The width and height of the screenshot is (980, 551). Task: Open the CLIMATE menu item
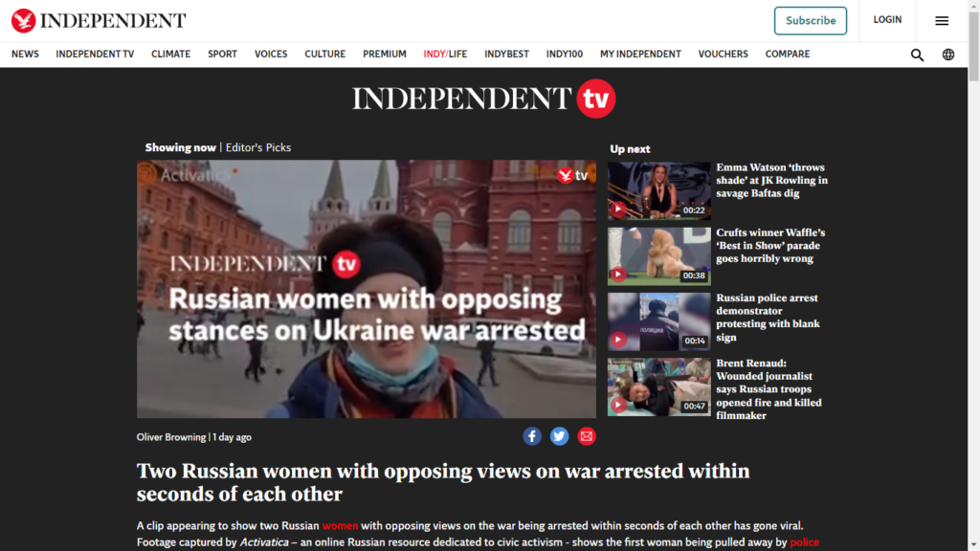[x=170, y=55]
